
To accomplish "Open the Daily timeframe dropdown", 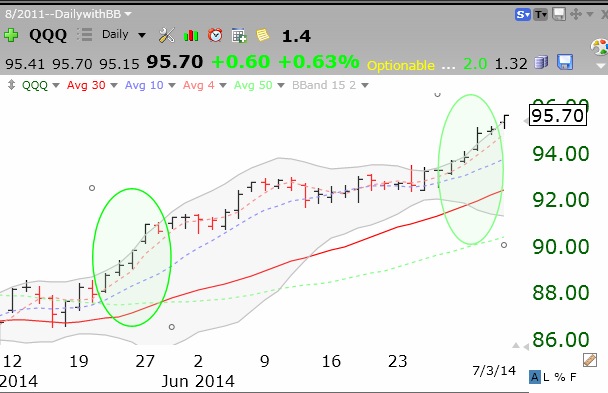I will pos(124,35).
